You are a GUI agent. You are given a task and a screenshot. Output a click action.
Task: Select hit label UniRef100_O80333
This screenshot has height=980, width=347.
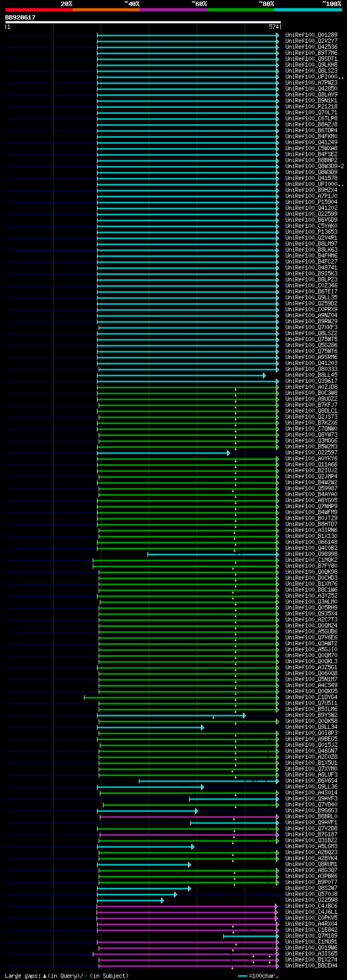[x=311, y=369]
